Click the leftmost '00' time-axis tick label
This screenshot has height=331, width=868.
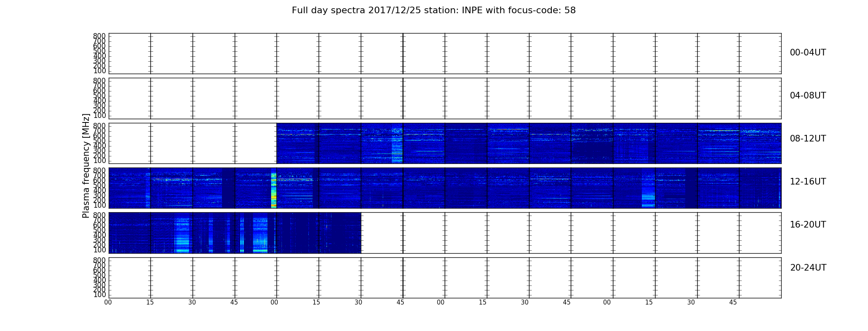click(x=108, y=302)
